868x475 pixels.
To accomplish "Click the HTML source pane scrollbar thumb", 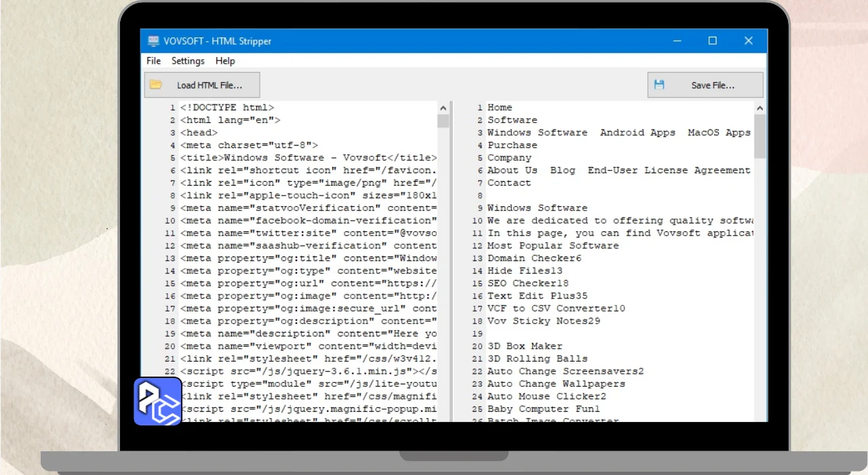I will 443,121.
